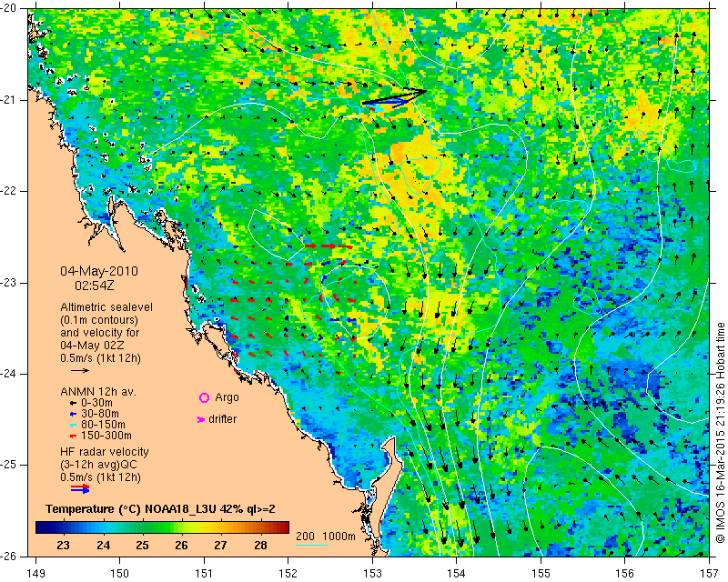Image resolution: width=728 pixels, height=582 pixels.
Task: Click the HF radar red-blue arrow symbol
Action: click(80, 488)
